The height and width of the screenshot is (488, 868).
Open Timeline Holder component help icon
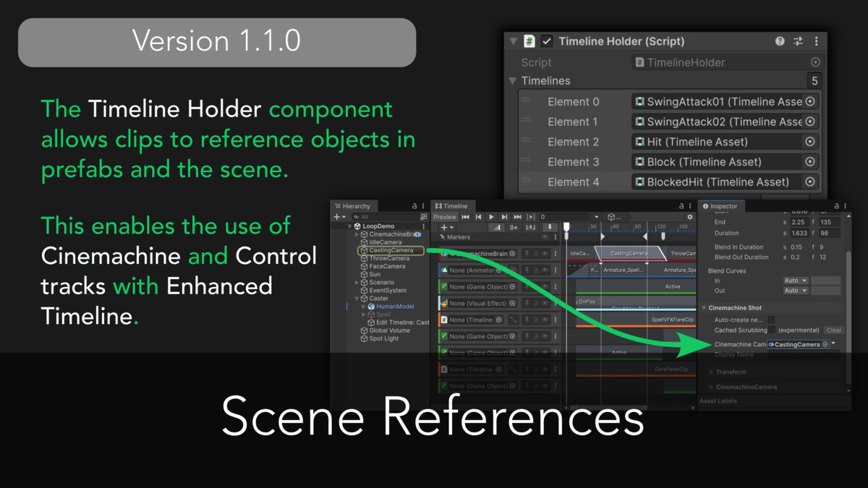(780, 41)
